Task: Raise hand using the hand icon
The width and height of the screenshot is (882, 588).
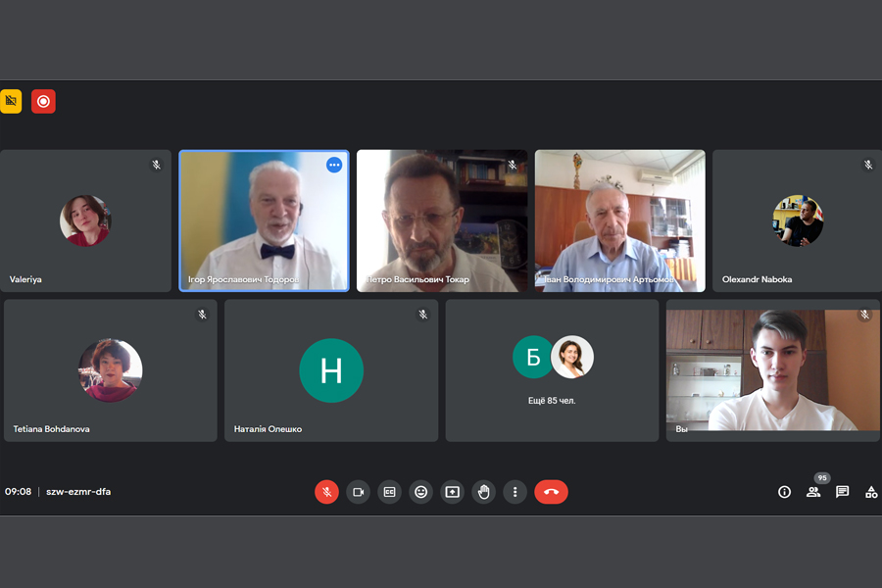Action: [484, 492]
